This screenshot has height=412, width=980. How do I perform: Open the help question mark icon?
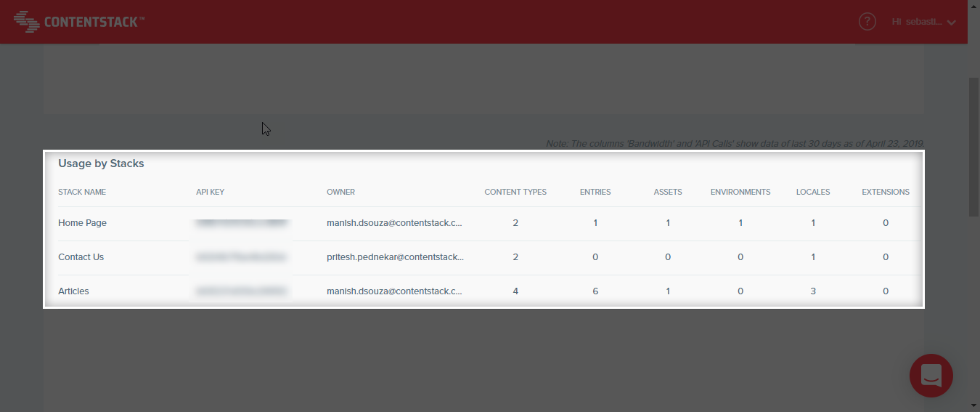click(867, 22)
